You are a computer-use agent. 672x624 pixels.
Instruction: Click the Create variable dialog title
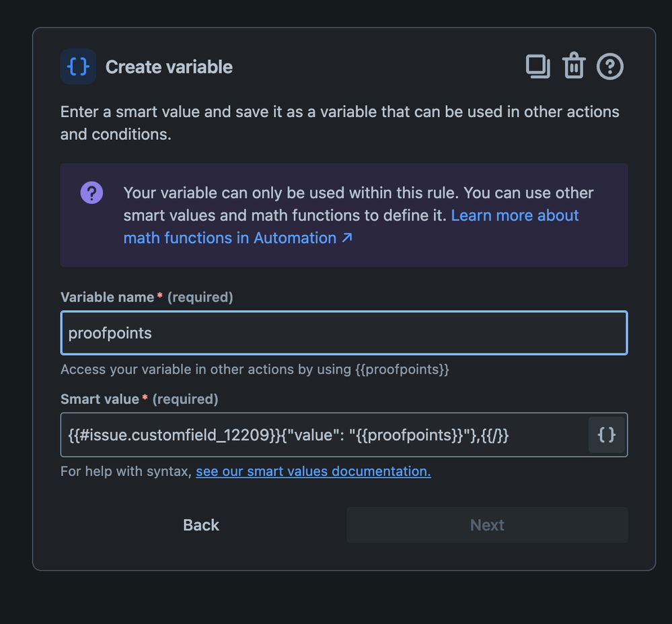click(x=168, y=67)
